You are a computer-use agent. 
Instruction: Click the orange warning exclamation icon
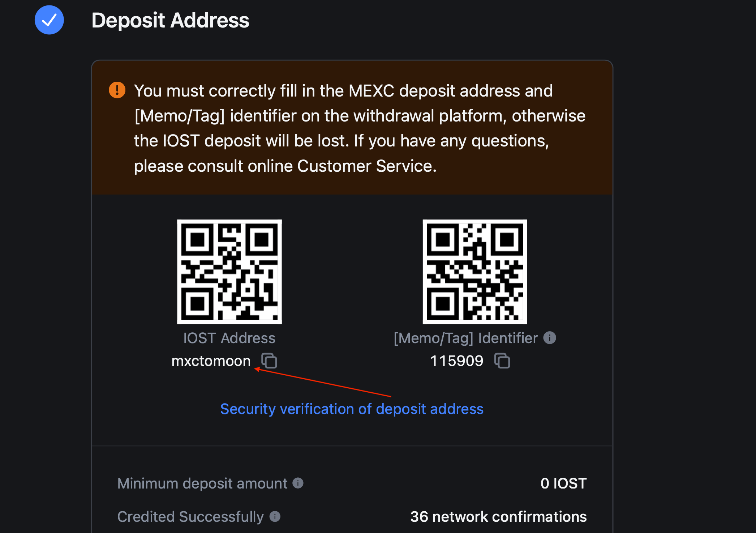[x=117, y=90]
